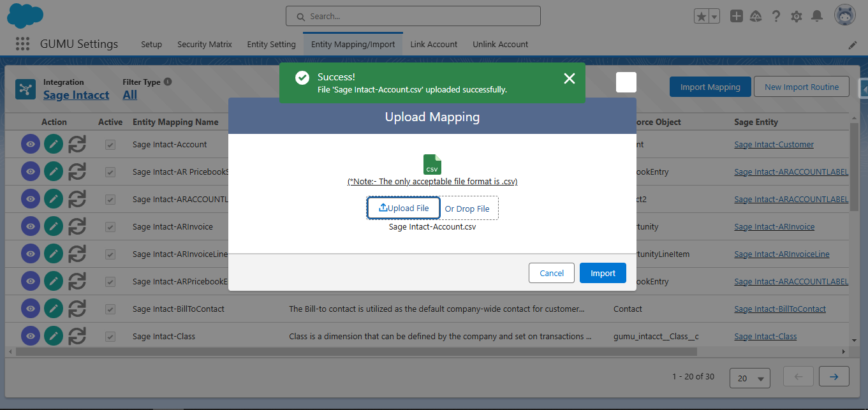
Task: Toggle Active checkbox for Sage Intact-Class
Action: (110, 337)
